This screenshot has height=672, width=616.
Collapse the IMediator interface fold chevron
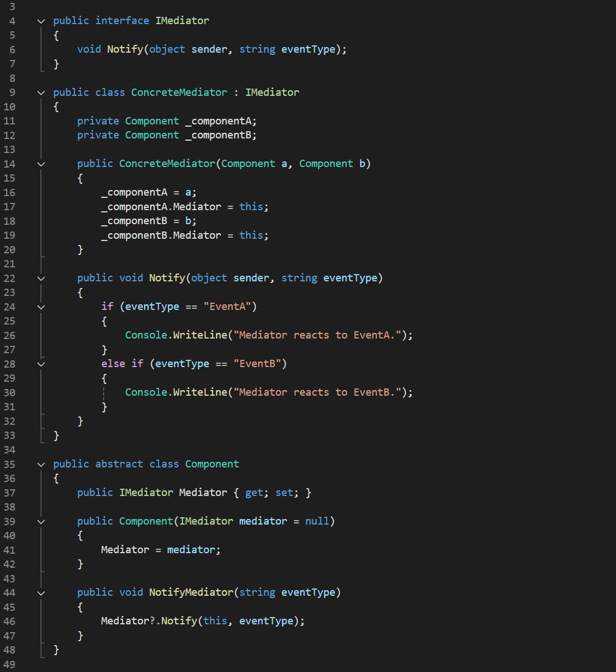click(41, 21)
